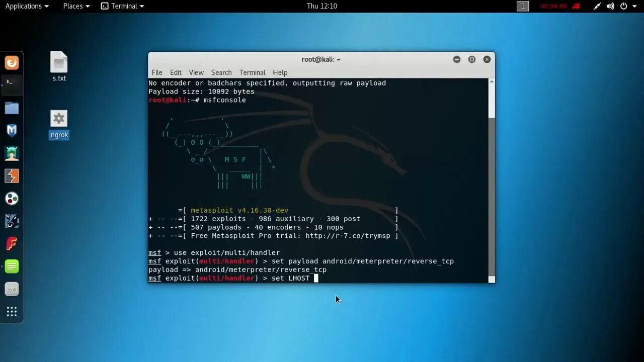Image resolution: width=644 pixels, height=362 pixels.
Task: Launch Armitage from the dock
Action: click(12, 153)
